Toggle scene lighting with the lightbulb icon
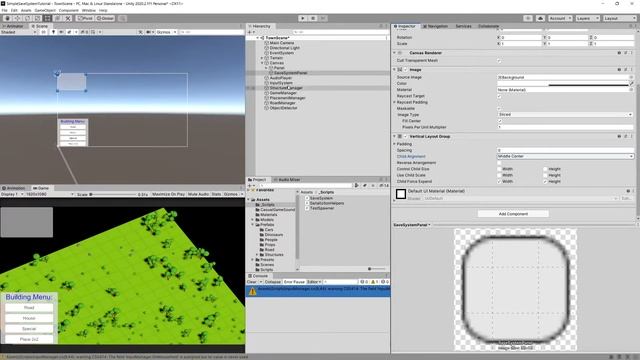The height and width of the screenshot is (360, 640). tap(53, 32)
